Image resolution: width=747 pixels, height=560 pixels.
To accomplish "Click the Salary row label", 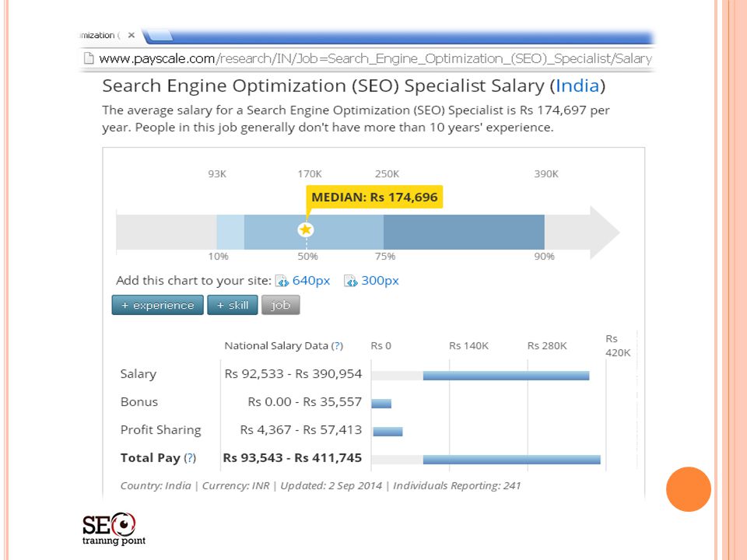I will (139, 374).
